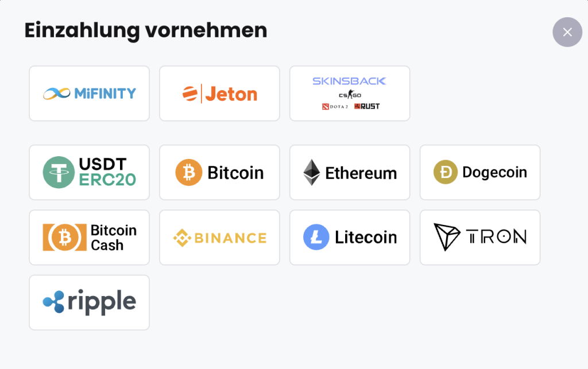The height and width of the screenshot is (369, 588).
Task: Close the Einzahlung vornehmen dialog
Action: pyautogui.click(x=567, y=32)
